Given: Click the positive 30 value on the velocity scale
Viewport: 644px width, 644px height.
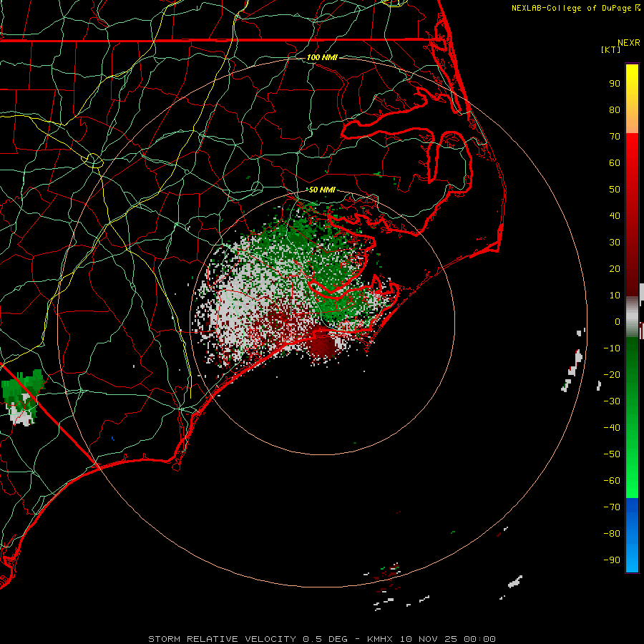Looking at the screenshot, I should [615, 243].
